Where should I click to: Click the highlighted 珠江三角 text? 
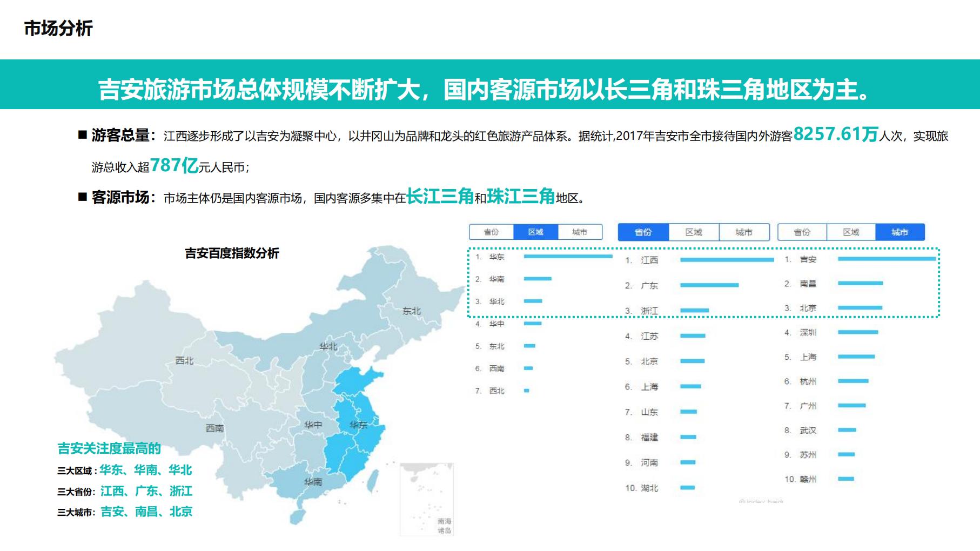(x=521, y=196)
